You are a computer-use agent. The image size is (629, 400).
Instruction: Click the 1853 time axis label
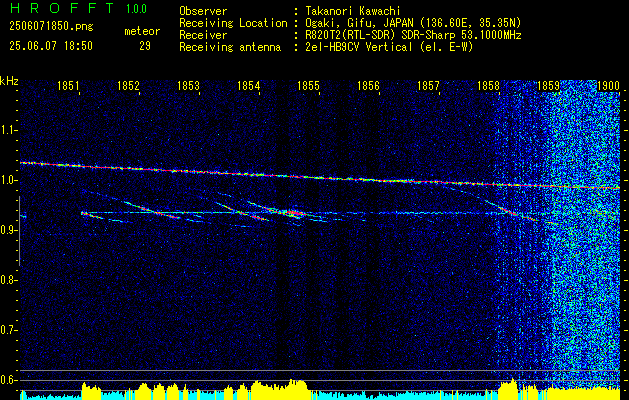[x=188, y=86]
